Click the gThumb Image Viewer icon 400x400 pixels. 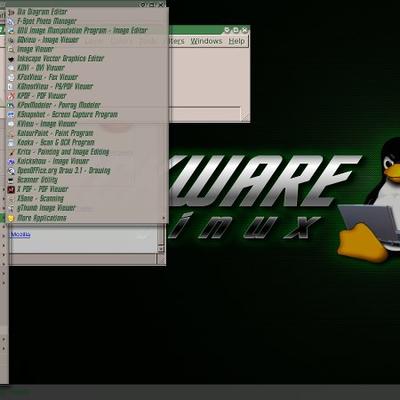pos(11,208)
